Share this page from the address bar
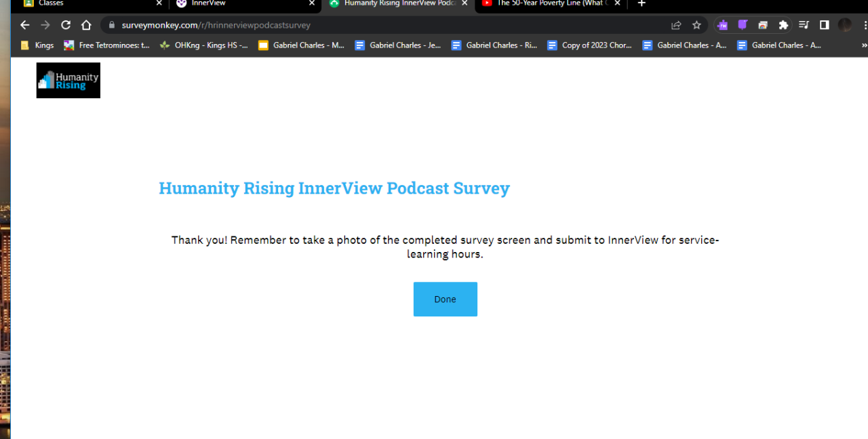Screen dimensions: 868x439 click(x=676, y=25)
